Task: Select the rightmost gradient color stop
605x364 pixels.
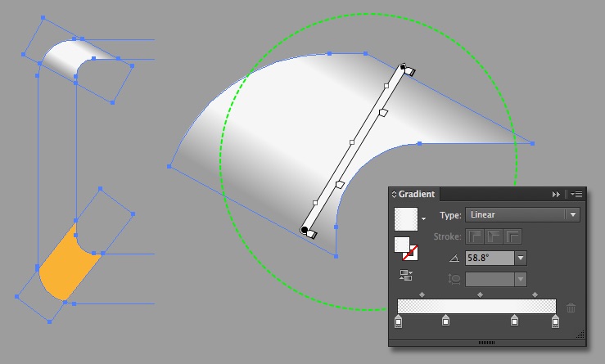Action: coord(556,322)
